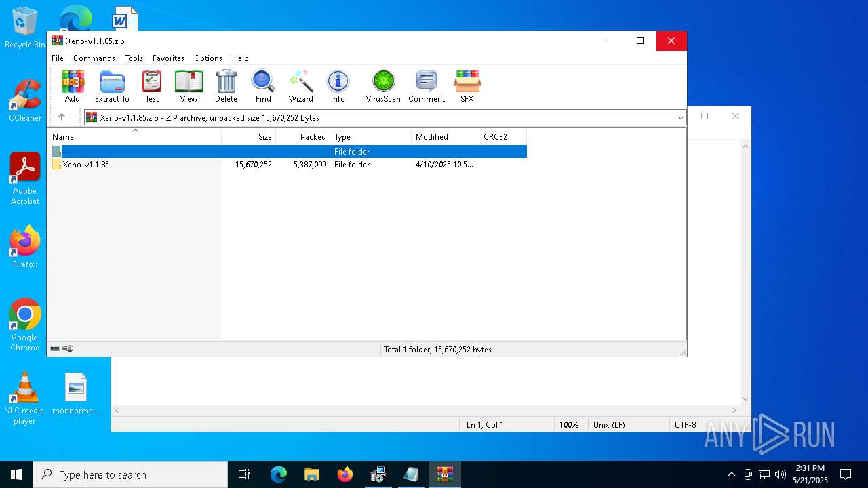The height and width of the screenshot is (488, 868).
Task: Maximize the background editor window
Action: click(x=705, y=116)
